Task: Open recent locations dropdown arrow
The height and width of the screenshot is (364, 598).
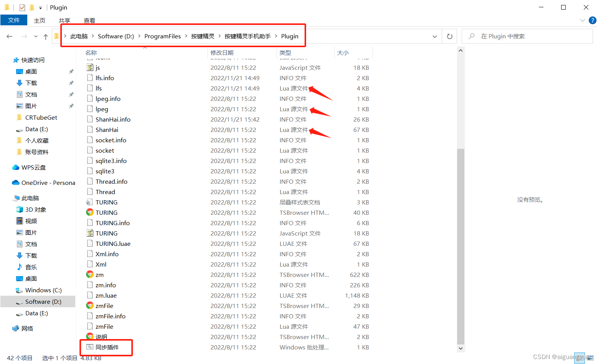Action: point(36,36)
